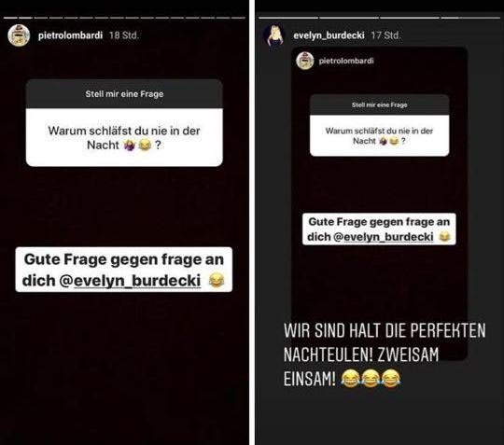Tap the 'Stell mir eine Frage' sticker in right story
This screenshot has width=504, height=445.
pyautogui.click(x=379, y=125)
